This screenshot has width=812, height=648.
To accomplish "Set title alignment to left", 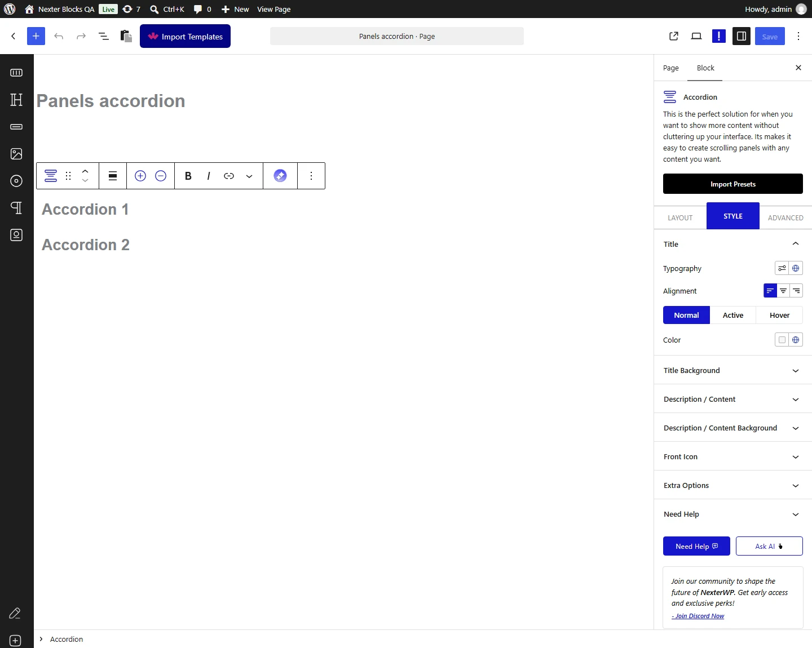I will click(x=770, y=291).
